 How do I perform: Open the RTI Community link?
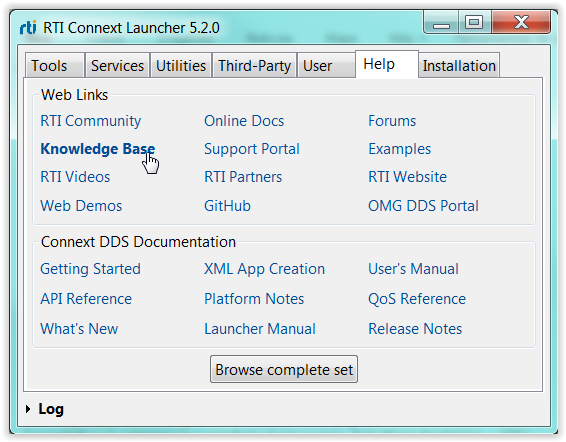point(91,121)
